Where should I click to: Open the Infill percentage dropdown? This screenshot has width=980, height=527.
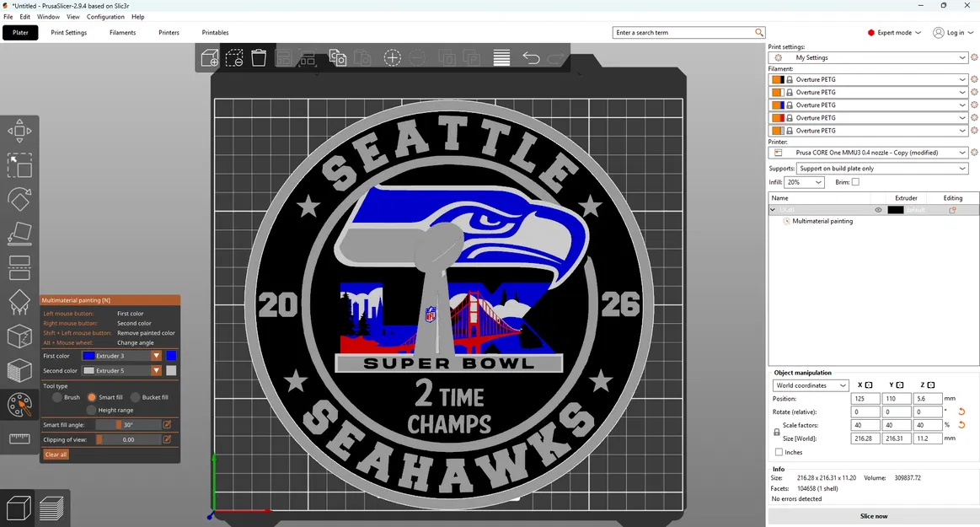click(x=804, y=181)
